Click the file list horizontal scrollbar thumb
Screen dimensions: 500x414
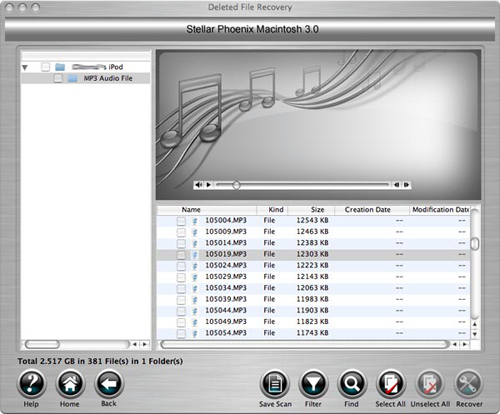click(x=304, y=344)
